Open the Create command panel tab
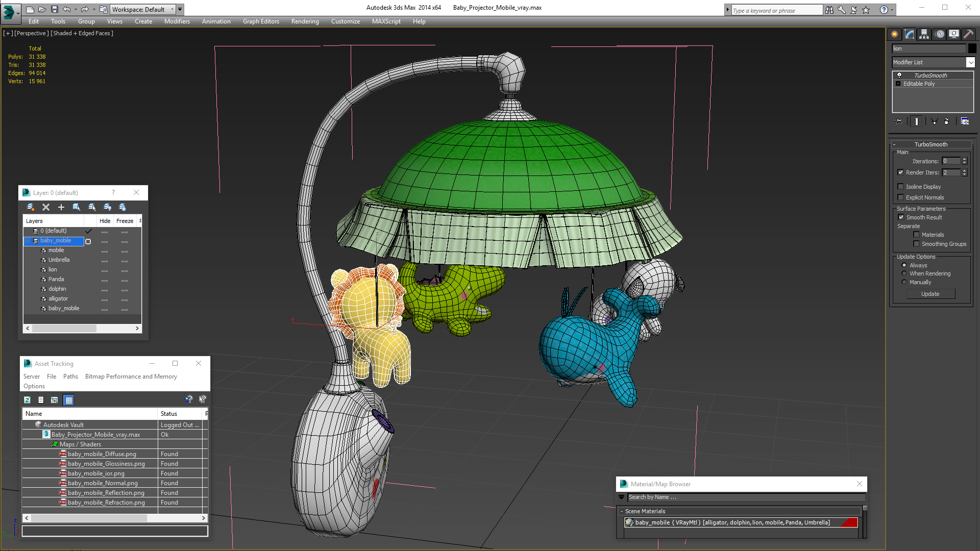The image size is (980, 551). click(895, 34)
